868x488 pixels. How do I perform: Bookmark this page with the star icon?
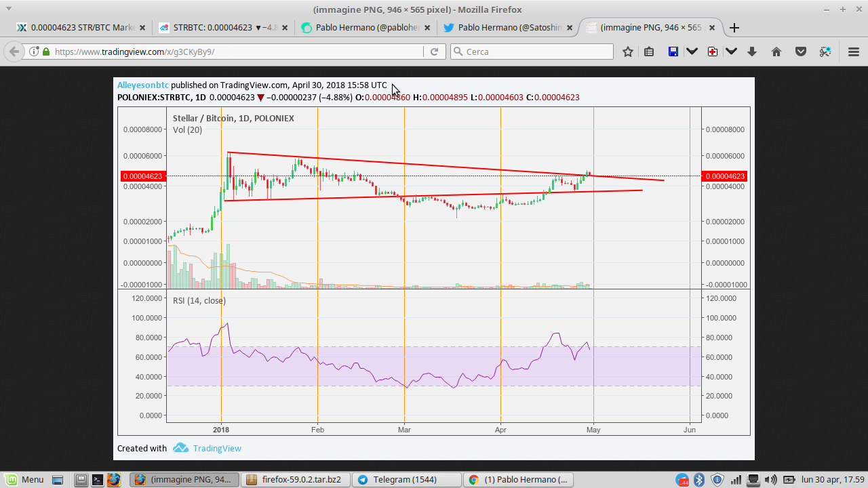click(x=628, y=52)
